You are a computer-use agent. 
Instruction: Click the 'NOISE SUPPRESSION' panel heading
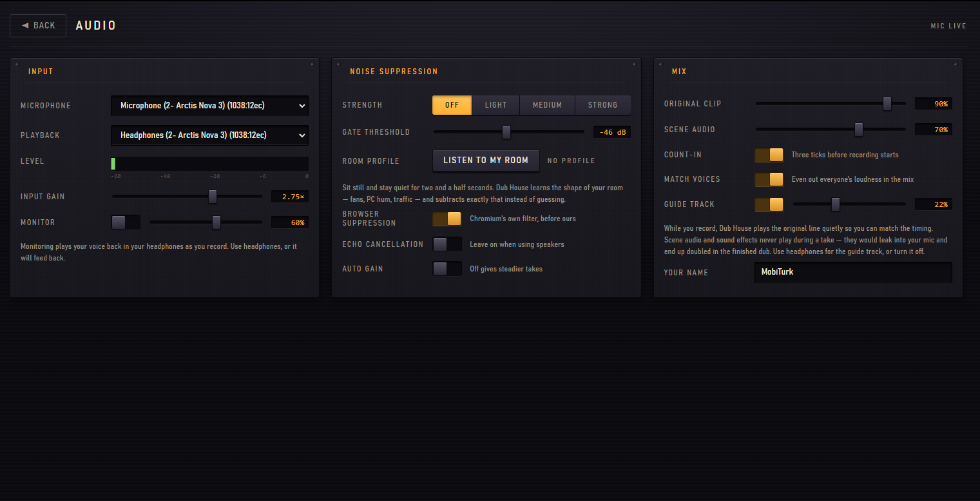coord(394,72)
